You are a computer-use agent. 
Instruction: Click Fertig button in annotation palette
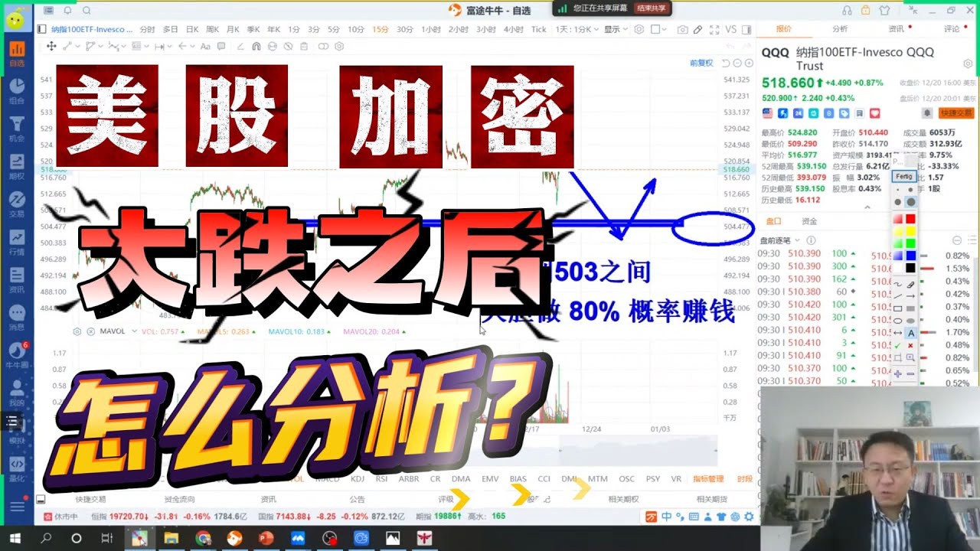point(904,176)
